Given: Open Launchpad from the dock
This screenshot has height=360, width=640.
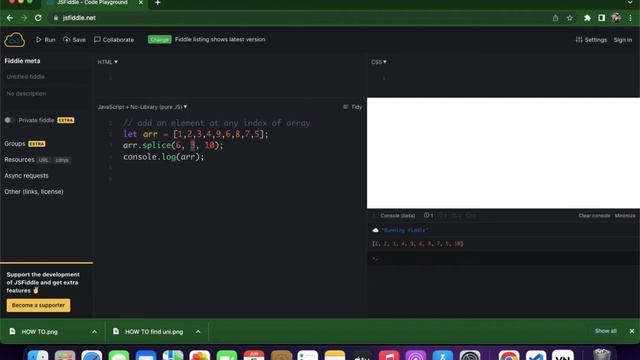Looking at the screenshot, I should [65, 355].
